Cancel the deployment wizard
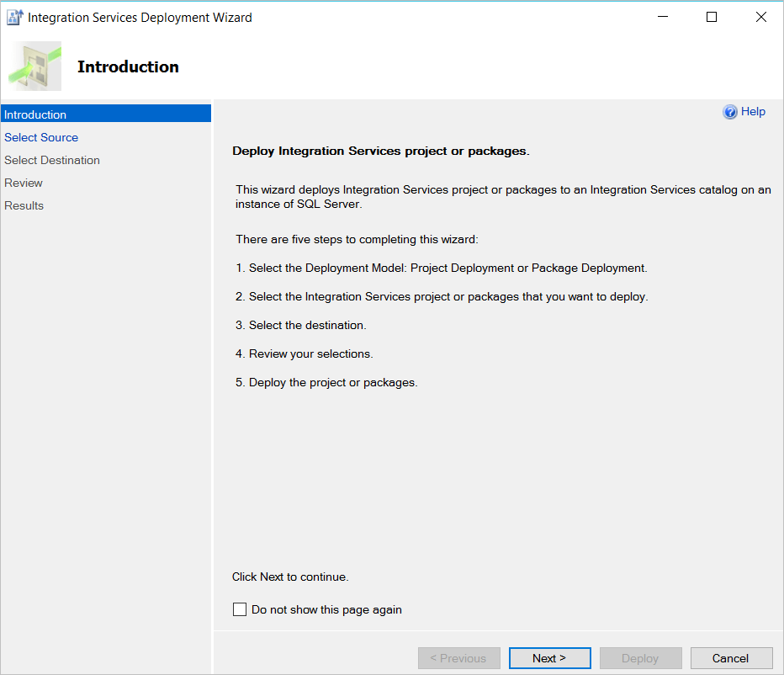This screenshot has height=675, width=784. (x=730, y=658)
